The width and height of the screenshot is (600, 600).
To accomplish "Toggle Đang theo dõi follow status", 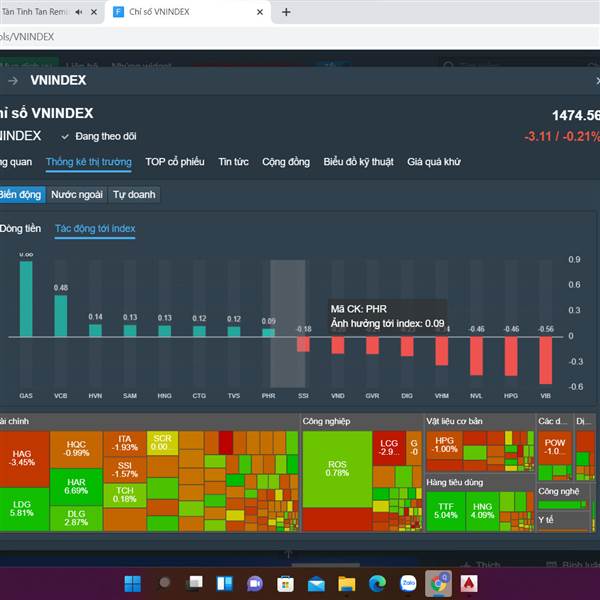I will point(99,136).
